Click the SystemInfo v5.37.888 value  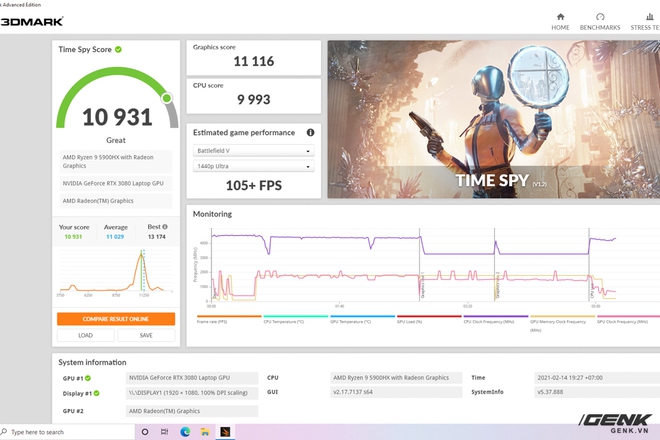click(597, 392)
